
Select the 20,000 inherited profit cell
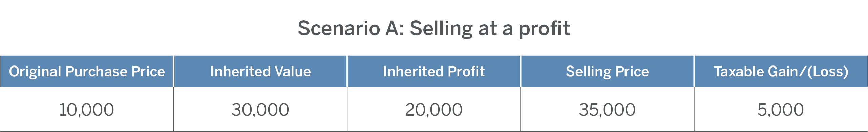pyautogui.click(x=434, y=110)
